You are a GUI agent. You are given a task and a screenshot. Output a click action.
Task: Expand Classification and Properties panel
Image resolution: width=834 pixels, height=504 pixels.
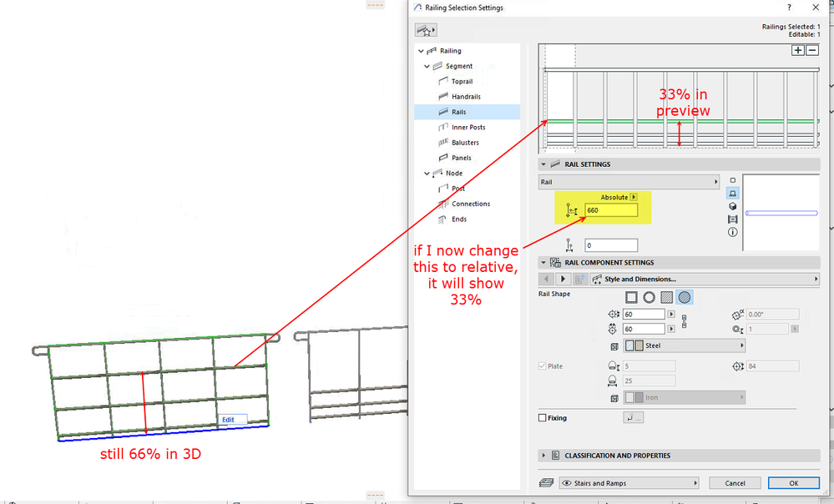(543, 456)
